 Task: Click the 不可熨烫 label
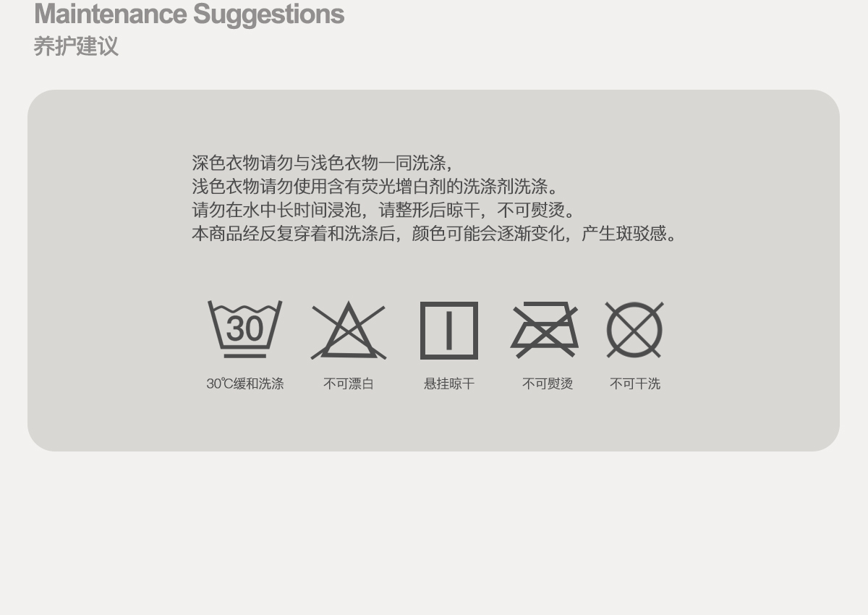point(548,383)
